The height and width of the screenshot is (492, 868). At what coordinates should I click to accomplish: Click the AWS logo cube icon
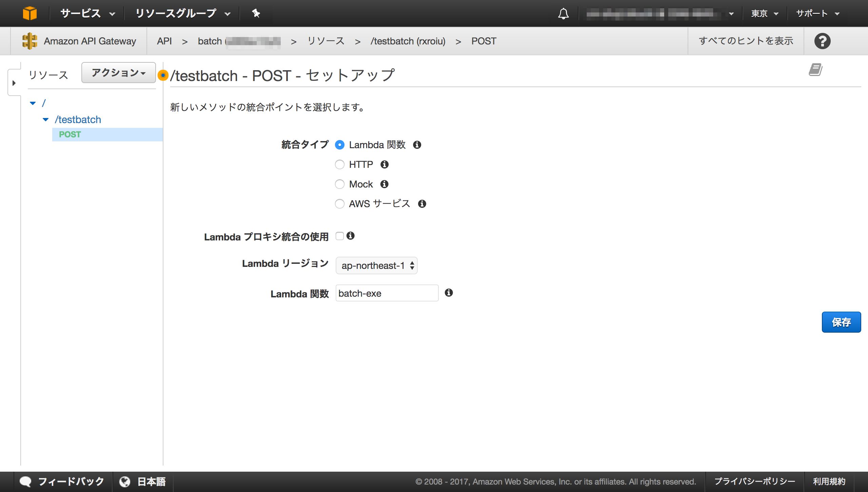[x=30, y=13]
